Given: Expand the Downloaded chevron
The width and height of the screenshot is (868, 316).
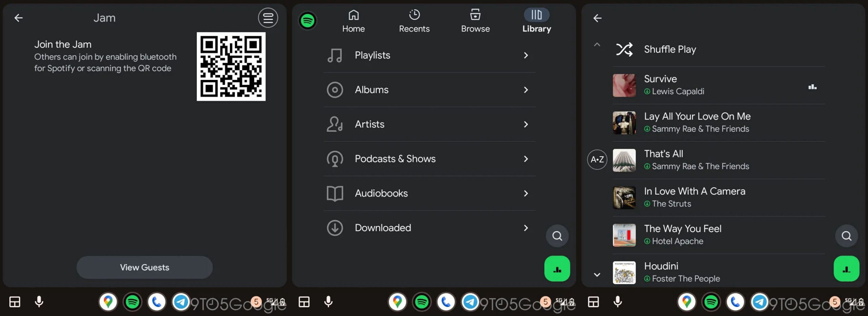Looking at the screenshot, I should tap(526, 228).
